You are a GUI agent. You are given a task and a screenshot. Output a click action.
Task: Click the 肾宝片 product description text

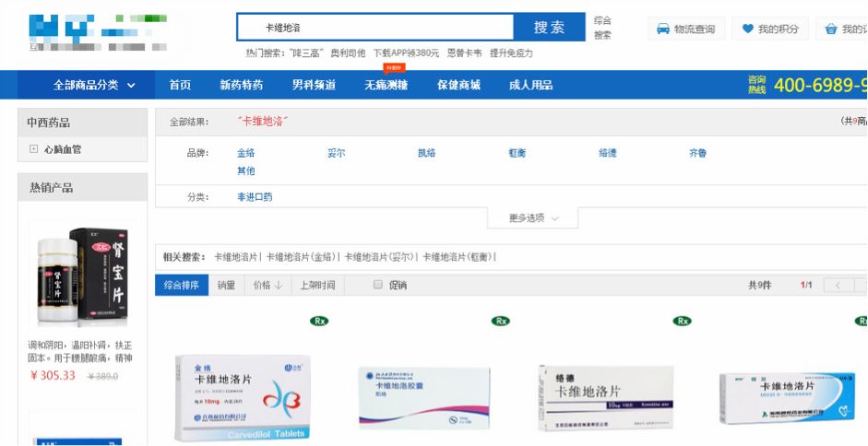click(80, 351)
